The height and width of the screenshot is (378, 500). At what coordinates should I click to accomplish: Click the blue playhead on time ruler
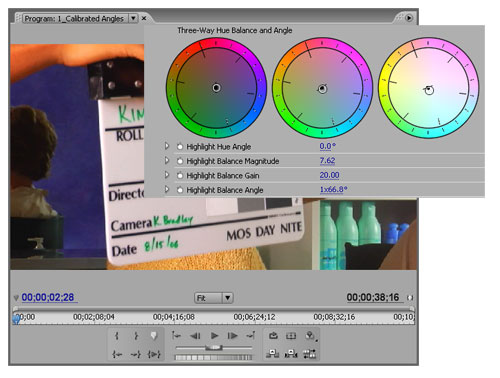[16, 319]
